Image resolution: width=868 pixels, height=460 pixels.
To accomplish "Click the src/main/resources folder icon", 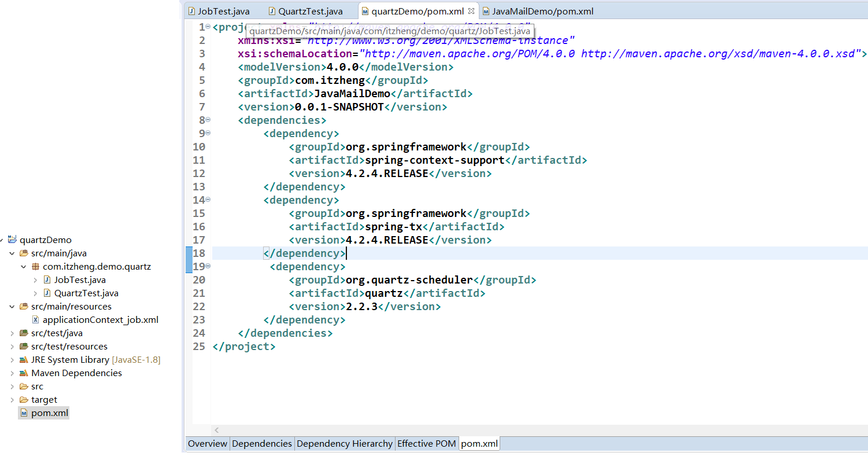I will coord(24,306).
